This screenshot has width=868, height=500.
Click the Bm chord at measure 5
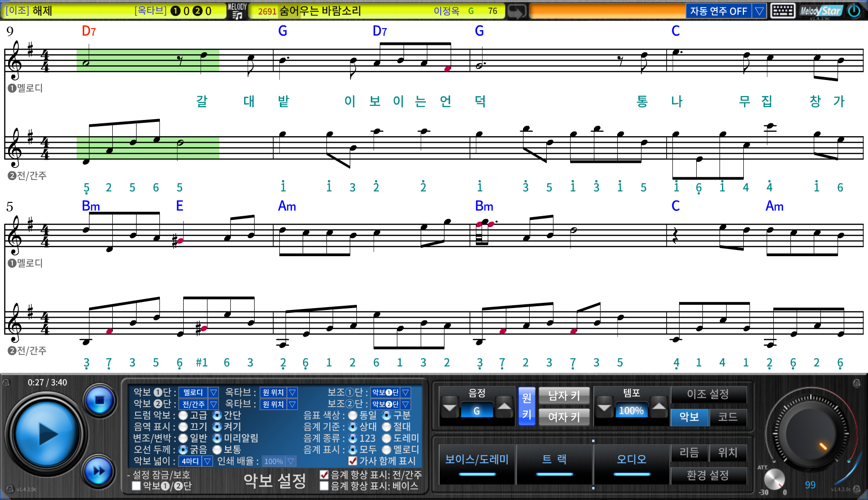91,206
